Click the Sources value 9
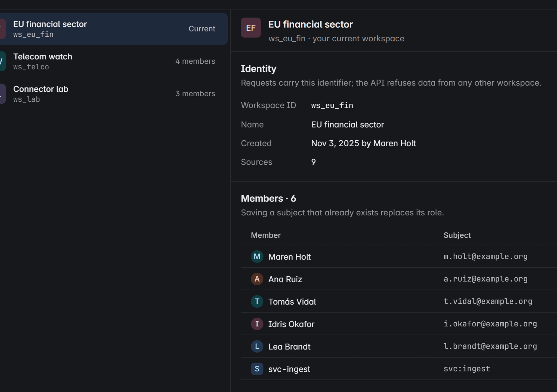The height and width of the screenshot is (392, 557). pos(314,162)
